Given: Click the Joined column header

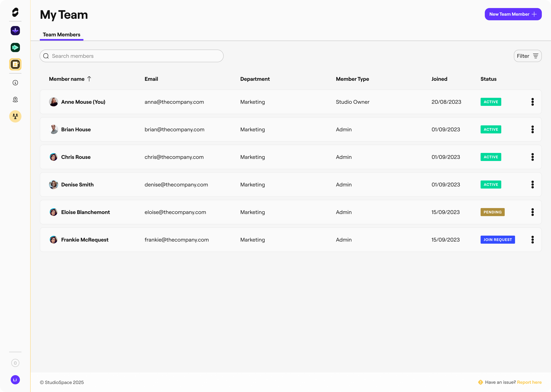Looking at the screenshot, I should coord(439,79).
